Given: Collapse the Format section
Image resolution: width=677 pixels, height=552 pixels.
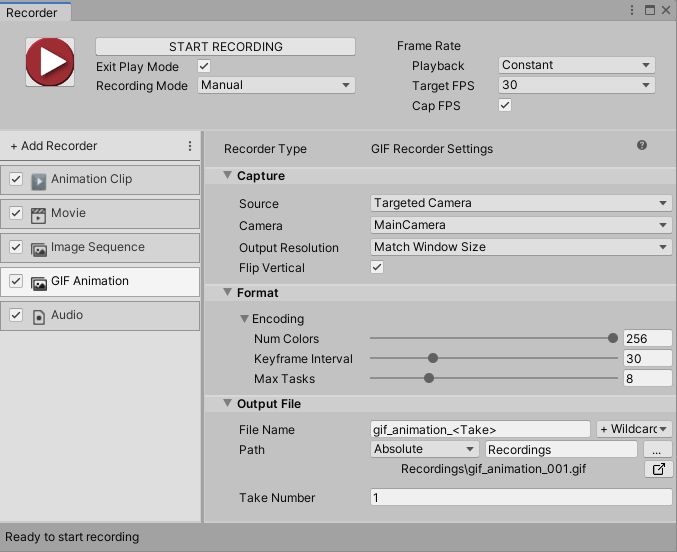Looking at the screenshot, I should click(227, 292).
